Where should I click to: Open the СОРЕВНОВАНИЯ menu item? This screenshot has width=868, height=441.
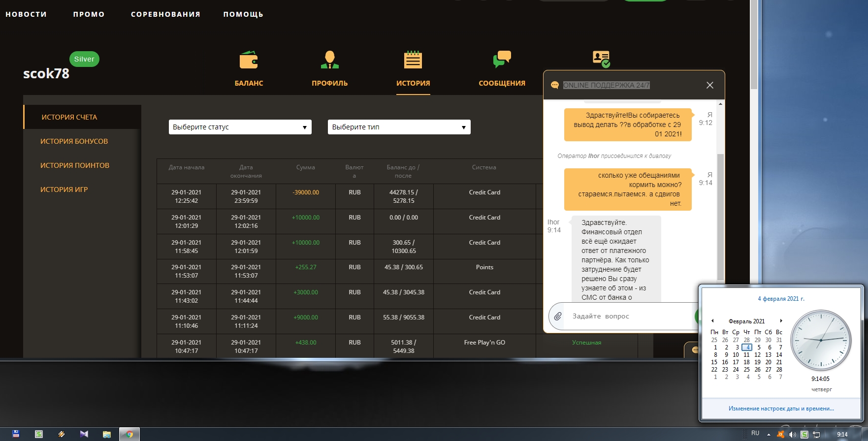point(166,14)
